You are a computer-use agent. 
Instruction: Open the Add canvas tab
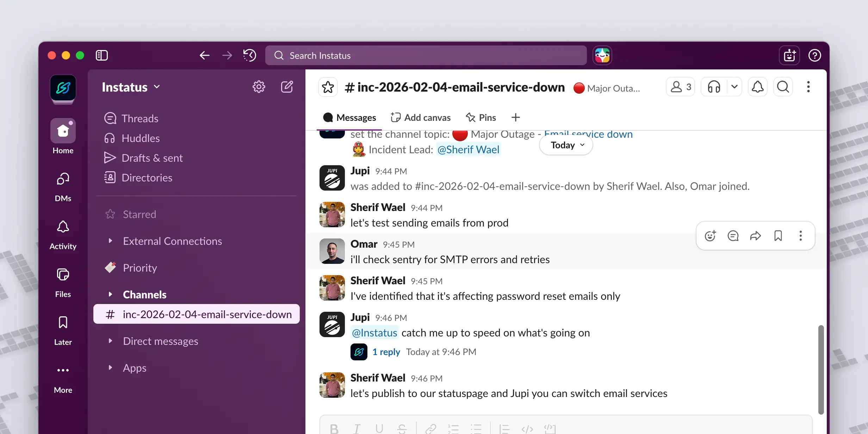pyautogui.click(x=421, y=117)
